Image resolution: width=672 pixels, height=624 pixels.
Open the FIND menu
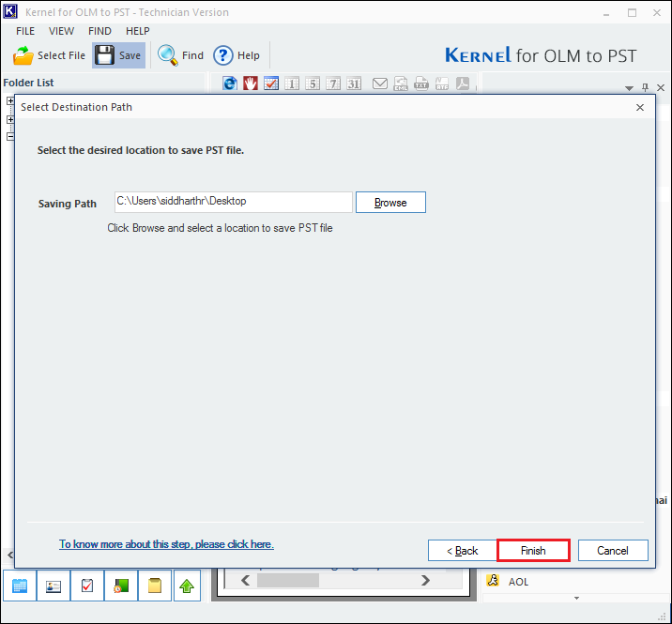click(x=99, y=31)
